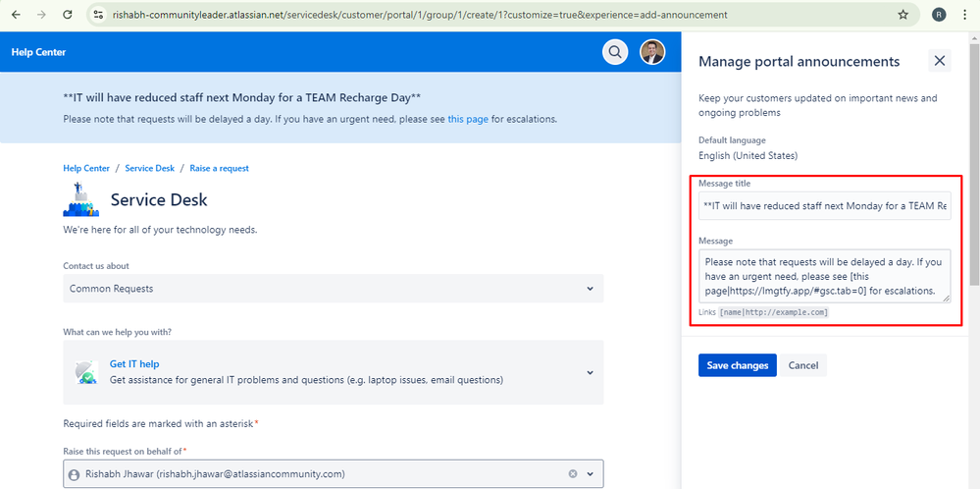This screenshot has width=980, height=489.
Task: Open the 'this page' escalation link
Action: click(x=468, y=119)
